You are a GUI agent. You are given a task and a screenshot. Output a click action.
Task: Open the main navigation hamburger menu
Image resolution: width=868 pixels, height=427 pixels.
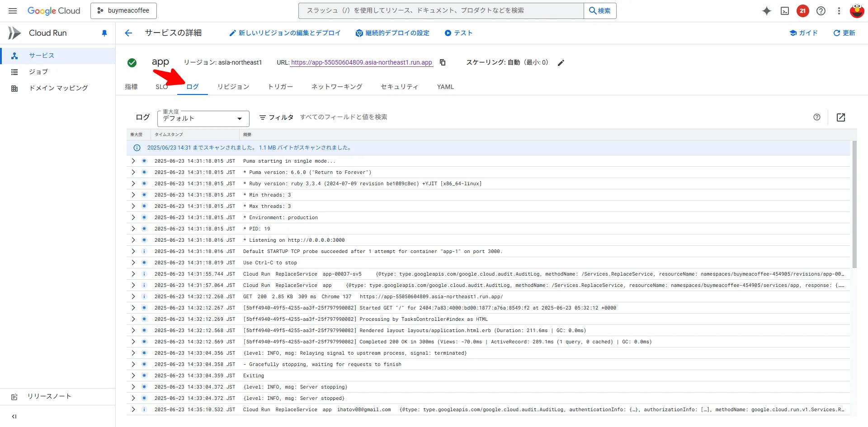click(x=13, y=11)
